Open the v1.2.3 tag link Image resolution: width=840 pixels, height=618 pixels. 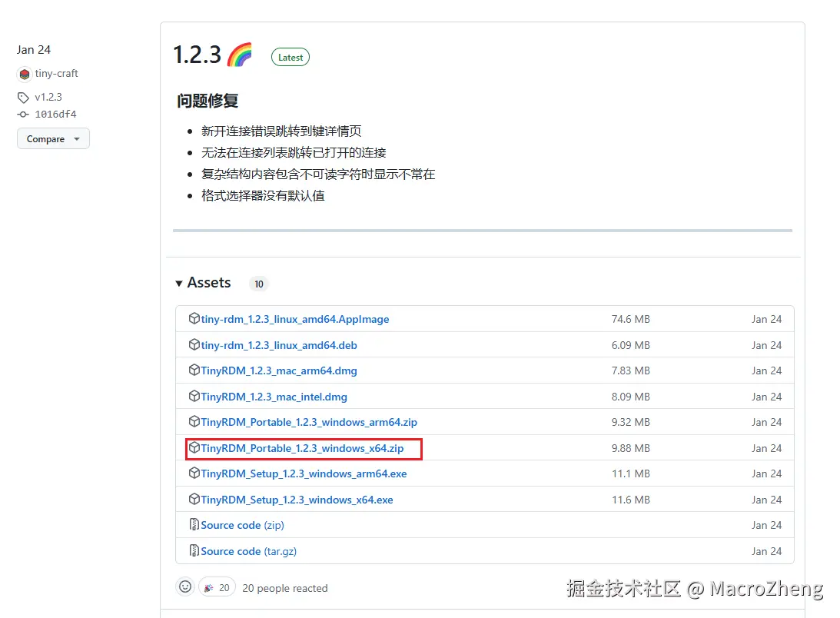pos(48,97)
